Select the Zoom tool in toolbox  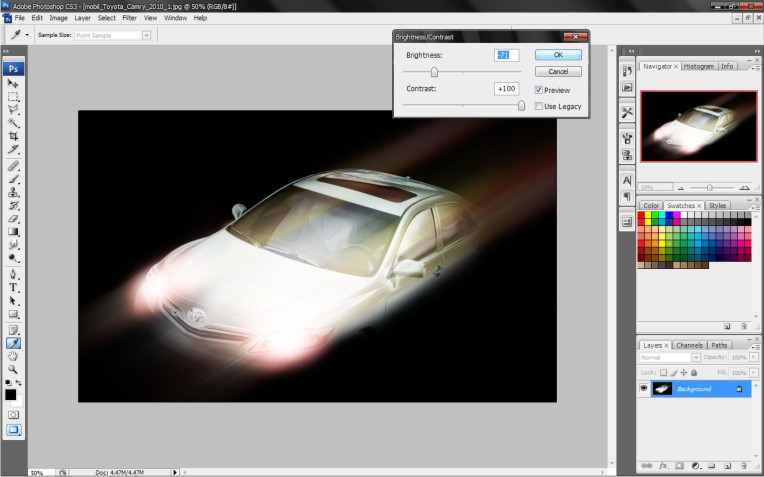point(14,368)
